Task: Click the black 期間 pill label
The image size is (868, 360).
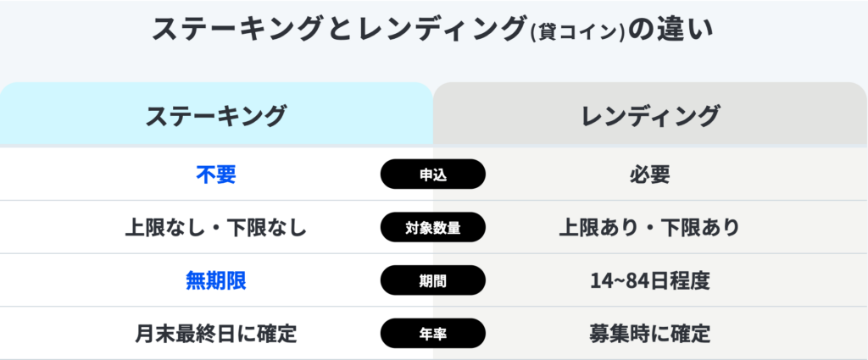Action: point(432,280)
